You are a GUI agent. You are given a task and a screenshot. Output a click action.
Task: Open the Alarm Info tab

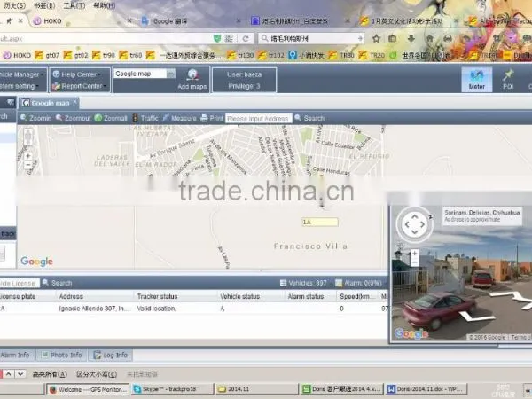tap(16, 355)
